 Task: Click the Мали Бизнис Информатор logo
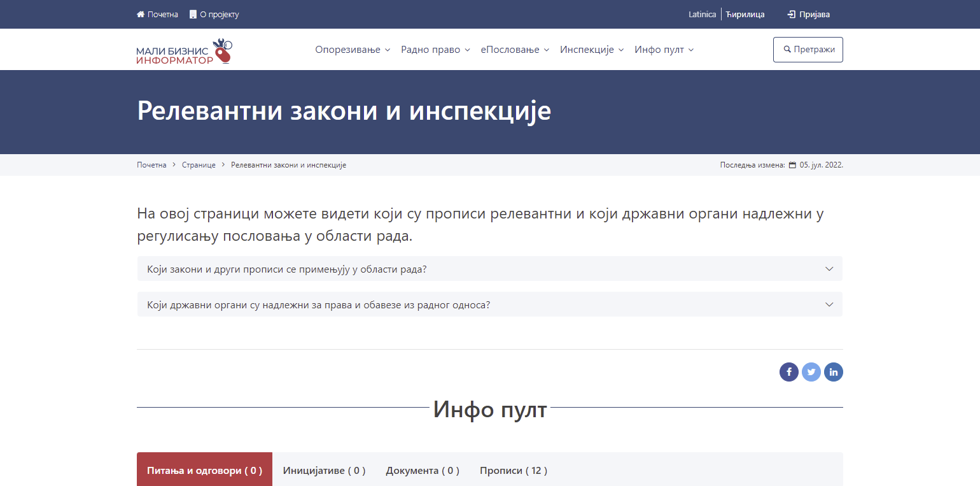(x=185, y=51)
